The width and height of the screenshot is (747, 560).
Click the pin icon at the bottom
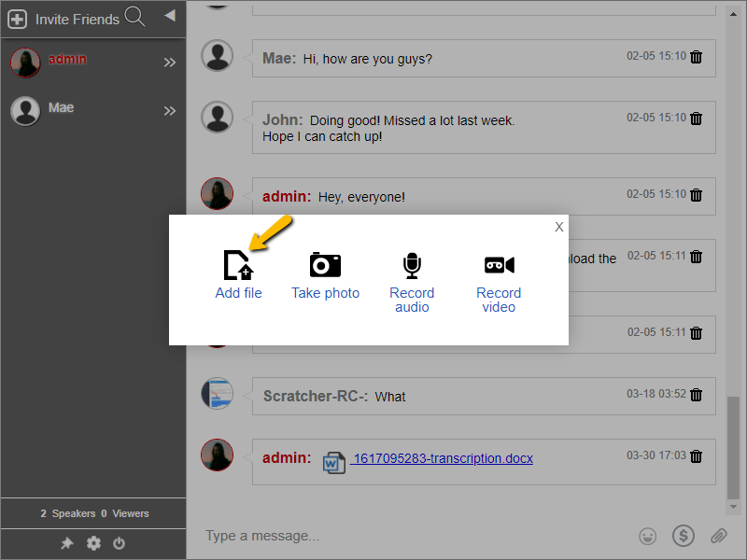pos(66,543)
